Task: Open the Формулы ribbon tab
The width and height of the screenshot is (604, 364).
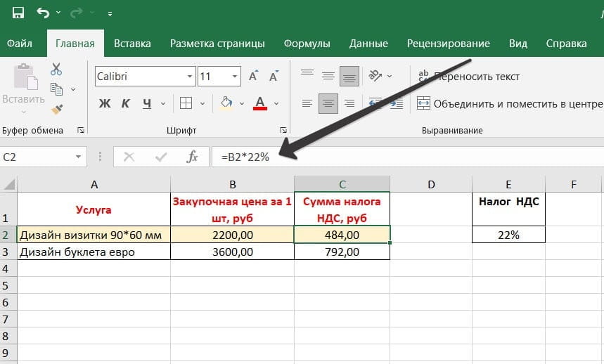Action: coord(307,44)
